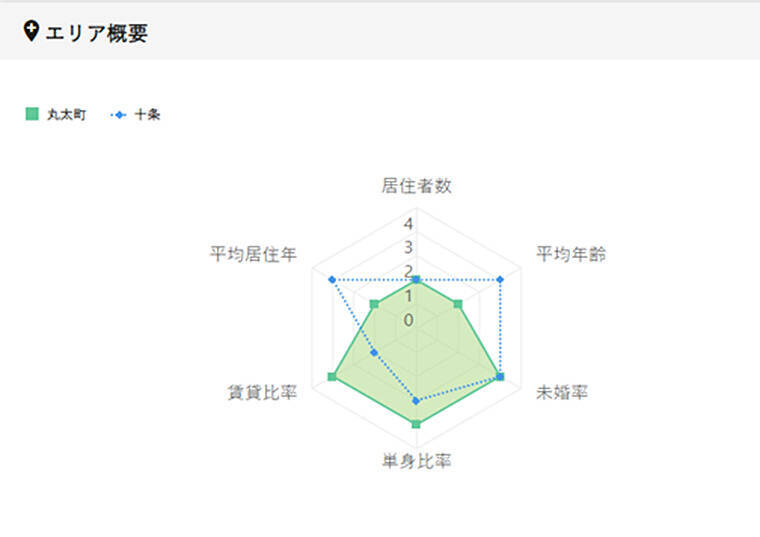The height and width of the screenshot is (537, 760).
Task: Toggle 十条 series via its legend text
Action: [147, 115]
